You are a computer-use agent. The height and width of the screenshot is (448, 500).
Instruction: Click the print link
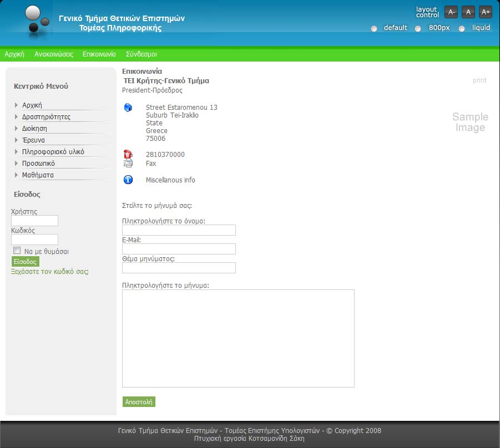pyautogui.click(x=479, y=80)
